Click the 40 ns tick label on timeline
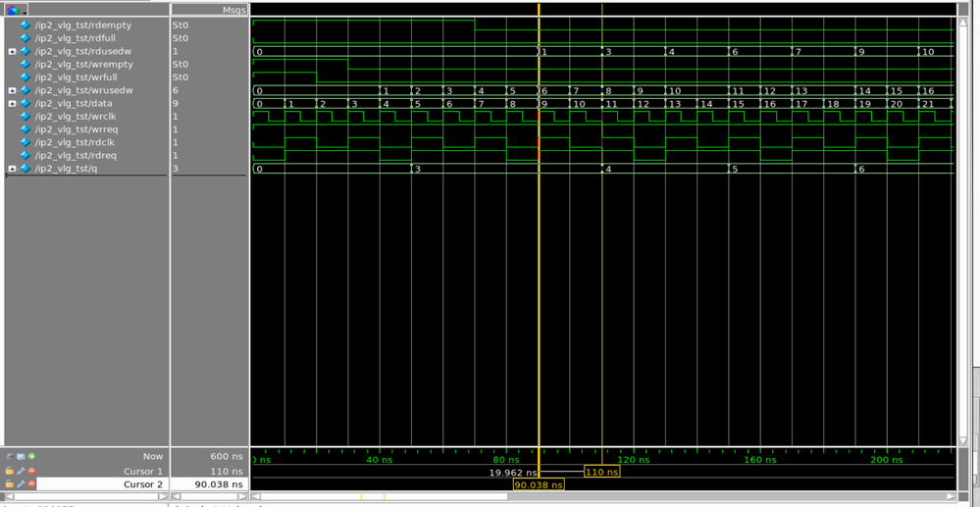980x507 pixels. coord(380,460)
